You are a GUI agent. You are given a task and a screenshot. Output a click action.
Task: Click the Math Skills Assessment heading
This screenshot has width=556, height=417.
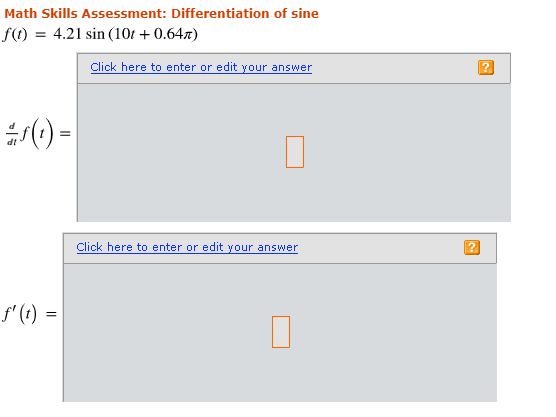[x=161, y=13]
